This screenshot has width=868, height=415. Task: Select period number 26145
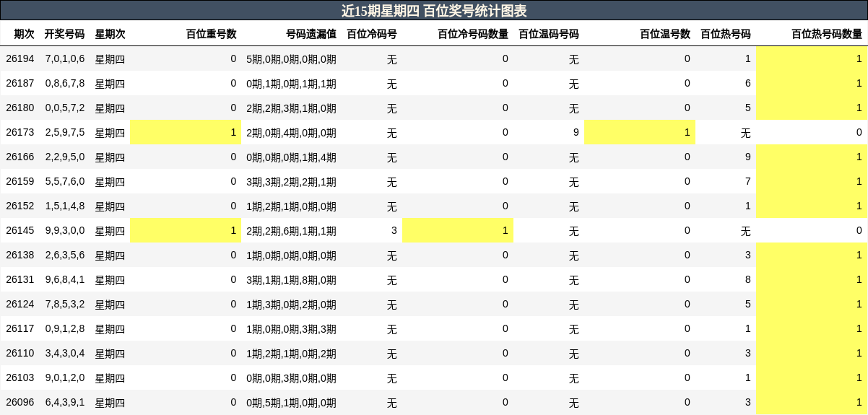(x=20, y=230)
